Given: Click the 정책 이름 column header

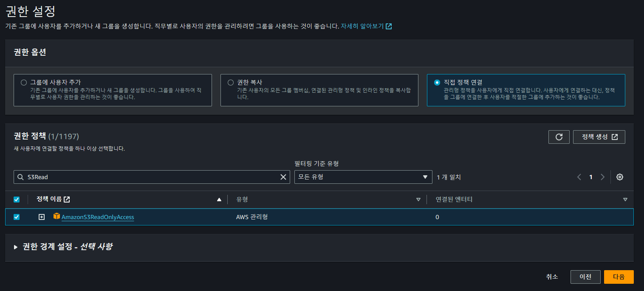Looking at the screenshot, I should [x=49, y=199].
